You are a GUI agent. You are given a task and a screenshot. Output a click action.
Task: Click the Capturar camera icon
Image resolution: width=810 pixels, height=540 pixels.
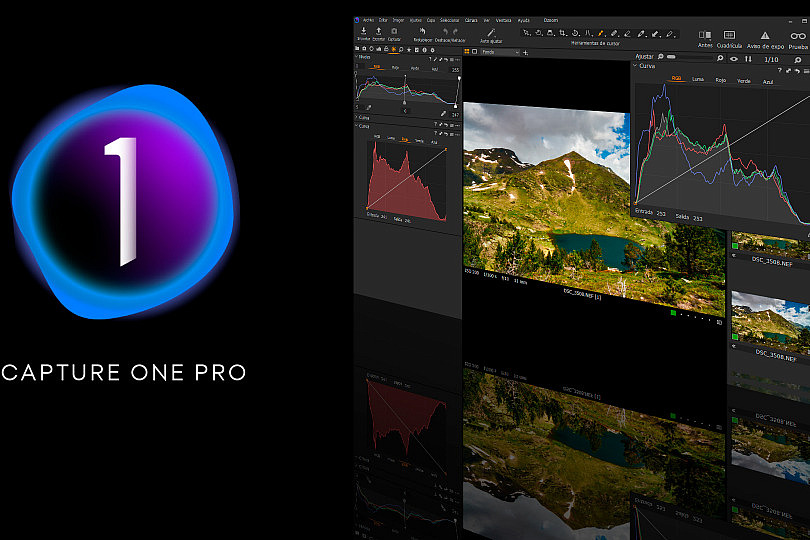click(x=394, y=31)
